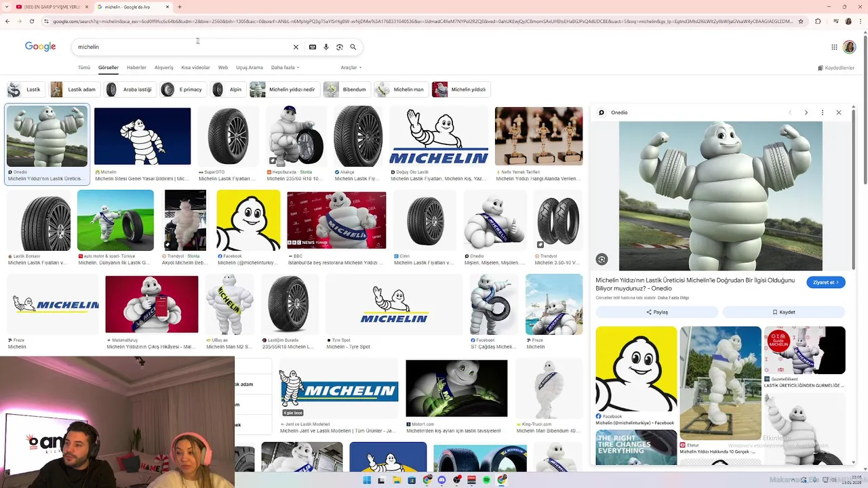Open the Doğuş Oto Lastik Michelin logo thumbnail
The height and width of the screenshot is (488, 868).
click(439, 136)
